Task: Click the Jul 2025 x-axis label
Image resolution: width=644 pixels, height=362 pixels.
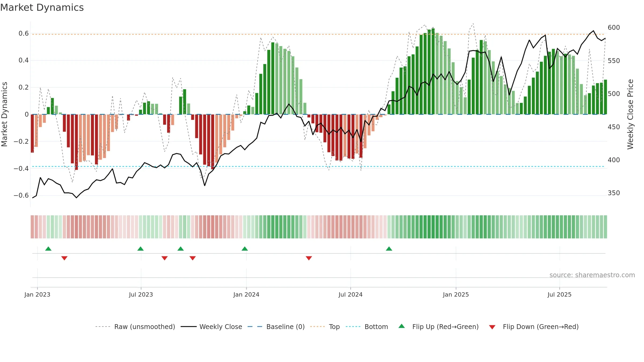Action: (559, 294)
